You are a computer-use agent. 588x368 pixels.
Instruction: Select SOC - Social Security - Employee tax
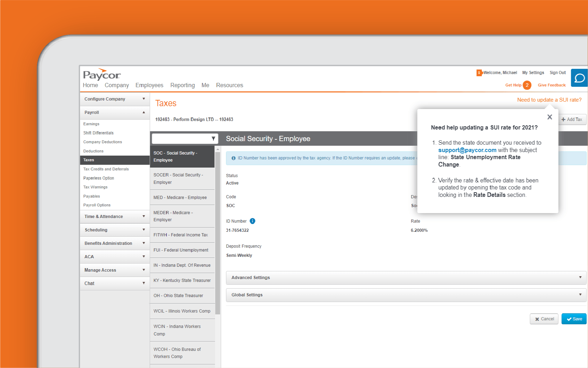(x=182, y=157)
